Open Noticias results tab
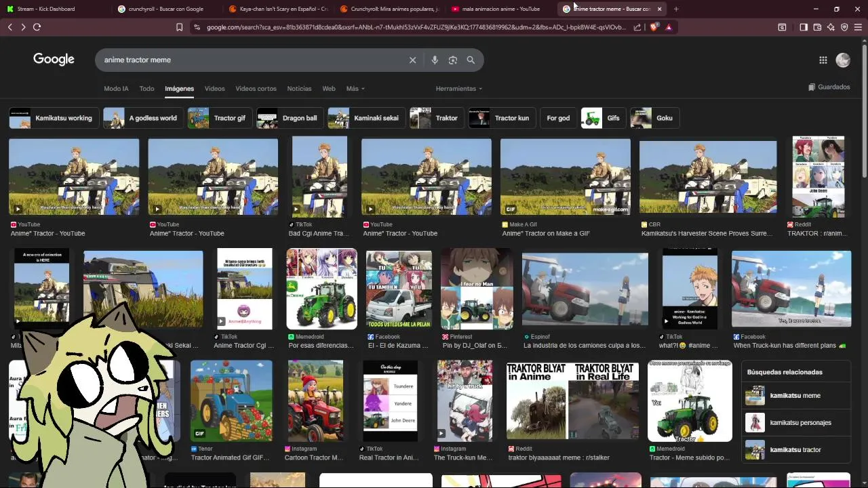Screen dimensions: 868x488 pyautogui.click(x=299, y=89)
